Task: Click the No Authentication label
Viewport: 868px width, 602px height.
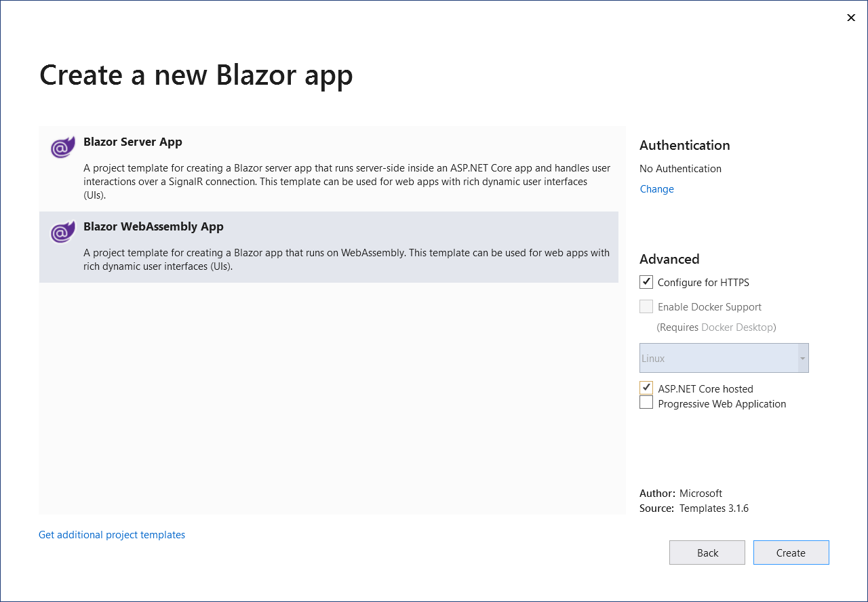Action: click(680, 168)
